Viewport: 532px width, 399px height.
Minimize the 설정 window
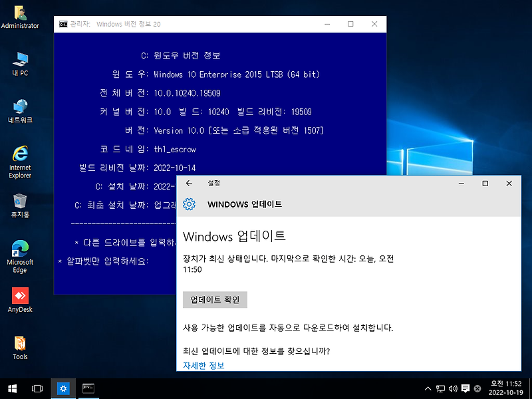pyautogui.click(x=462, y=184)
